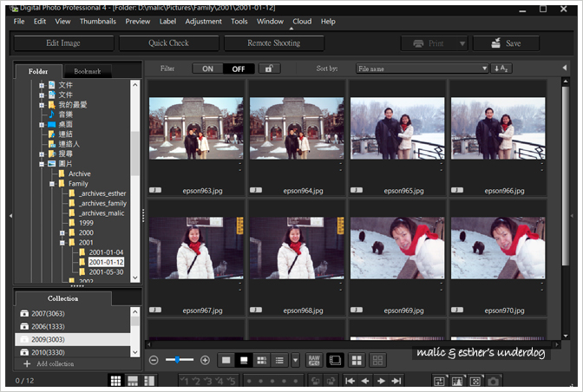Select the Folder tab
This screenshot has height=392, width=583.
point(38,71)
